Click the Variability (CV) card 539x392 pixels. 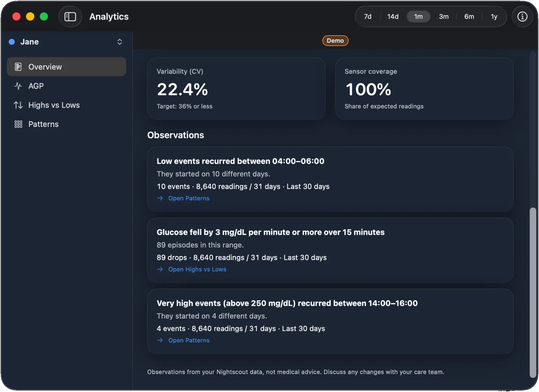point(237,89)
